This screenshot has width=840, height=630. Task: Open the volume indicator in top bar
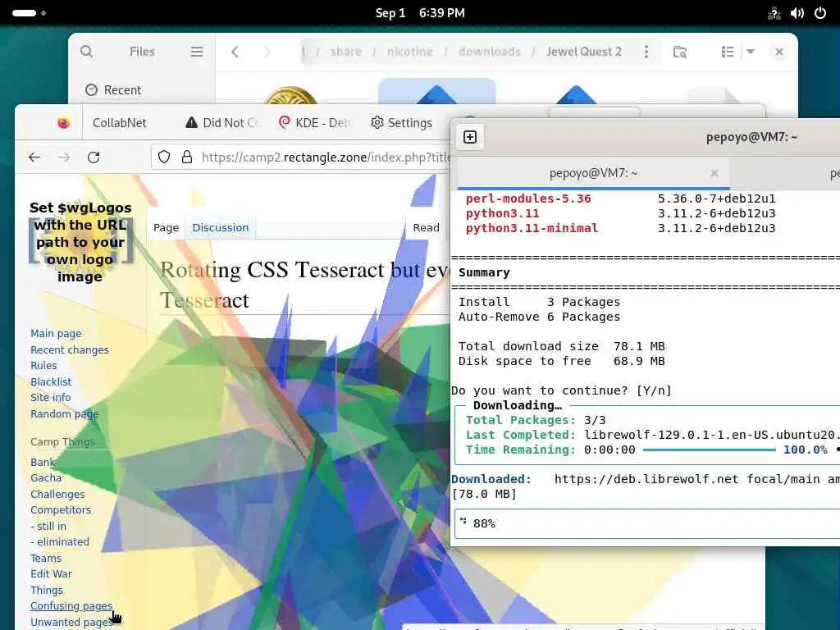tap(797, 13)
